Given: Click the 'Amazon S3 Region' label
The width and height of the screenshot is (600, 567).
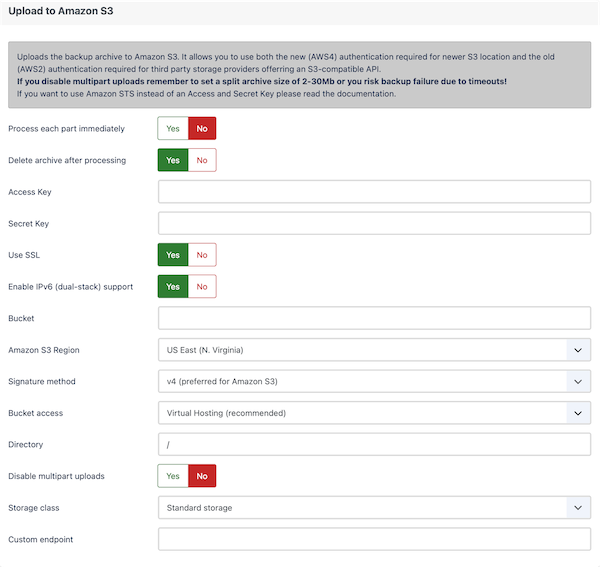Looking at the screenshot, I should coord(44,350).
